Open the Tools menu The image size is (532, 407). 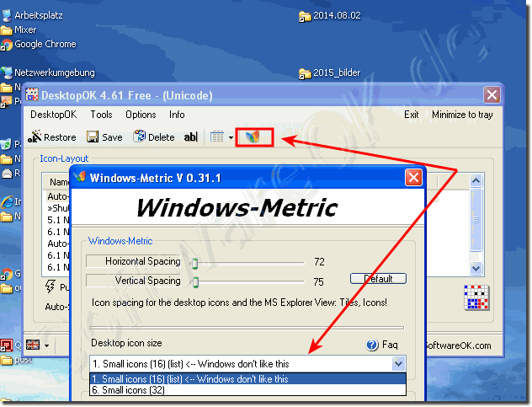[x=101, y=115]
